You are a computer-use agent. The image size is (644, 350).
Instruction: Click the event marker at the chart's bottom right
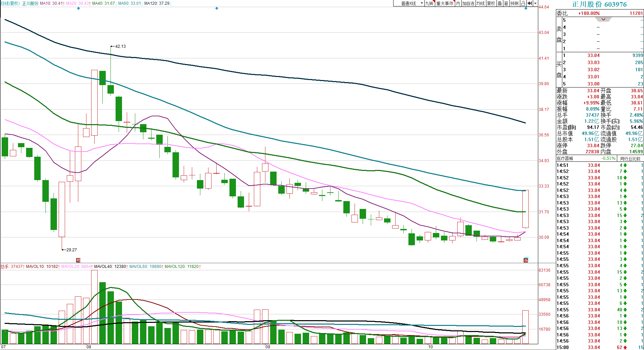[x=526, y=260]
